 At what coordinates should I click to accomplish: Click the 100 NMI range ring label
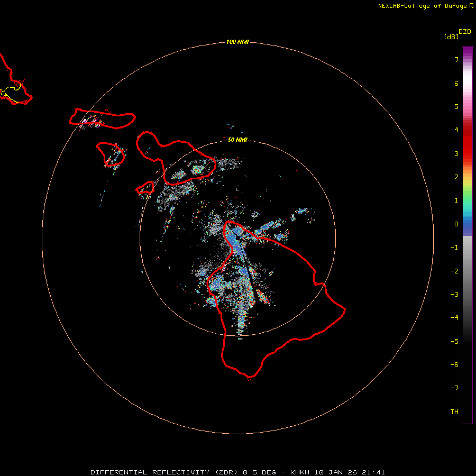click(x=237, y=42)
